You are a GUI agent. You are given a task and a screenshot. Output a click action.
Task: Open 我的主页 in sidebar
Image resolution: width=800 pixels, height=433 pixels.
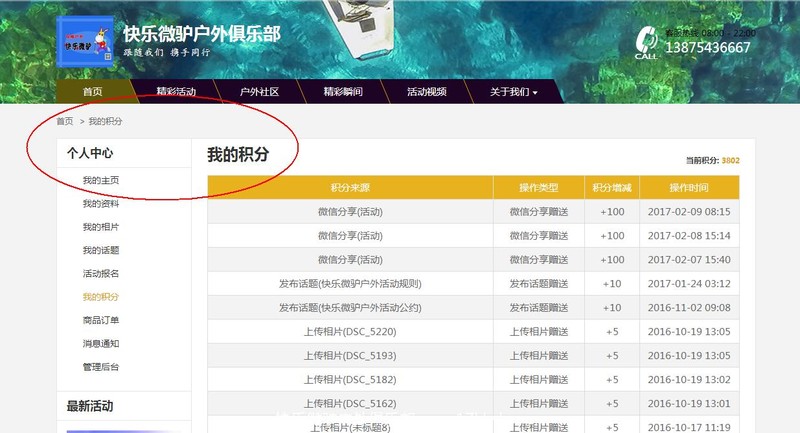pos(101,180)
